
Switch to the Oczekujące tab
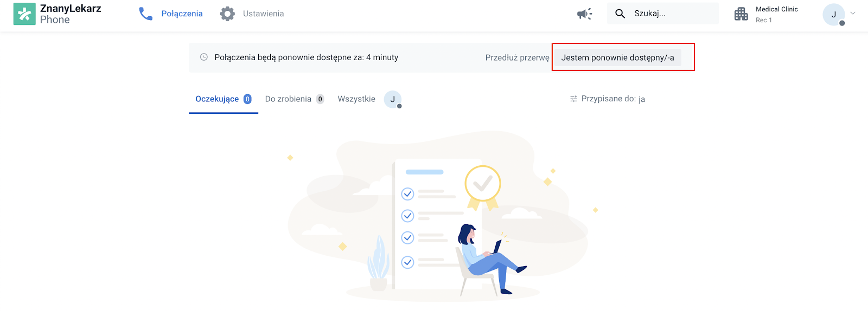click(217, 99)
